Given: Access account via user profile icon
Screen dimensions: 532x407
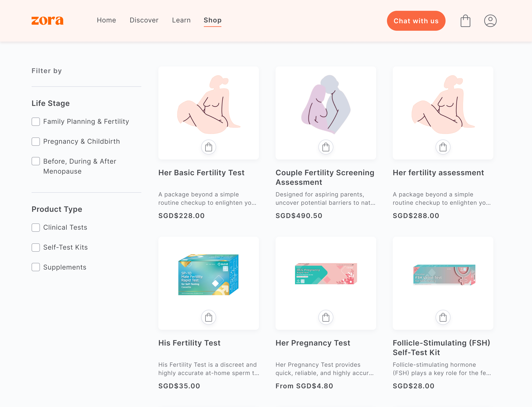Looking at the screenshot, I should (490, 20).
